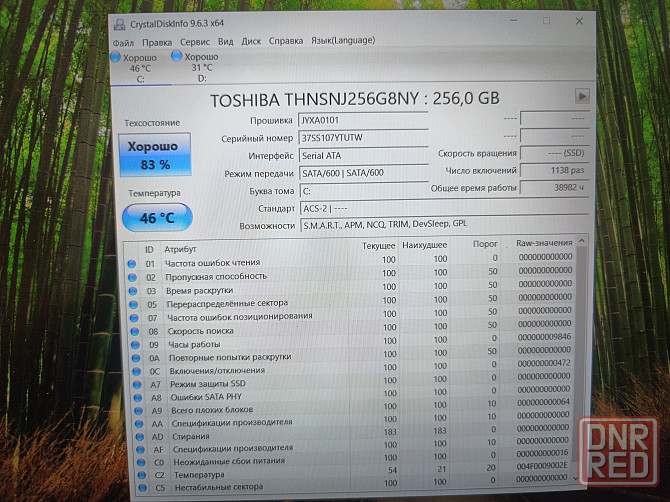Viewport: 670px width, 502px height.
Task: Click status dot for Перераспределённые сектора
Action: (133, 305)
